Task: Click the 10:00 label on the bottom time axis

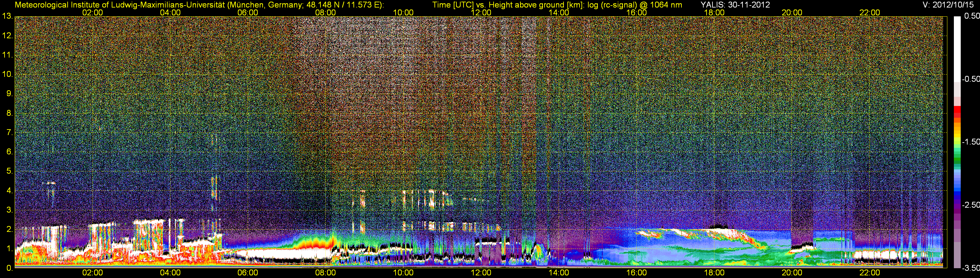Action: pos(403,273)
